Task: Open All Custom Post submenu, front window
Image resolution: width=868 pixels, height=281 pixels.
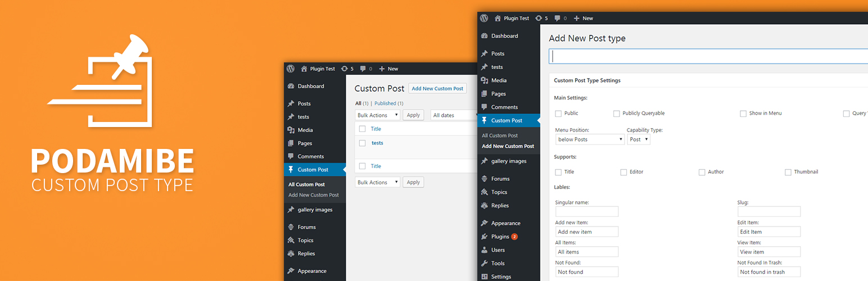Action: coord(500,135)
